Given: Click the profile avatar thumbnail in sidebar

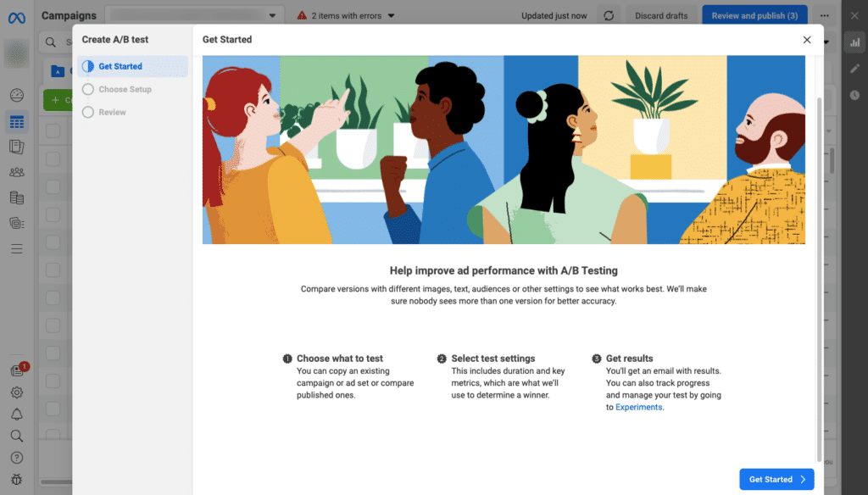Looking at the screenshot, I should click(x=17, y=53).
